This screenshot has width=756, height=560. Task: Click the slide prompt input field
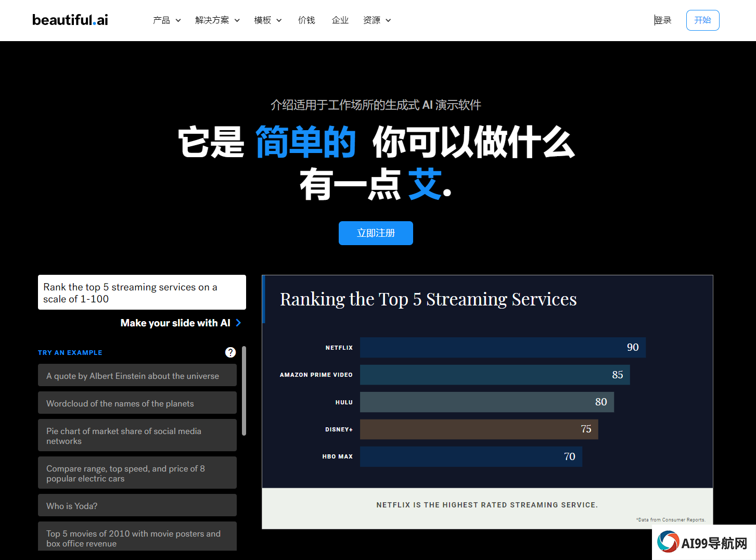pos(142,292)
